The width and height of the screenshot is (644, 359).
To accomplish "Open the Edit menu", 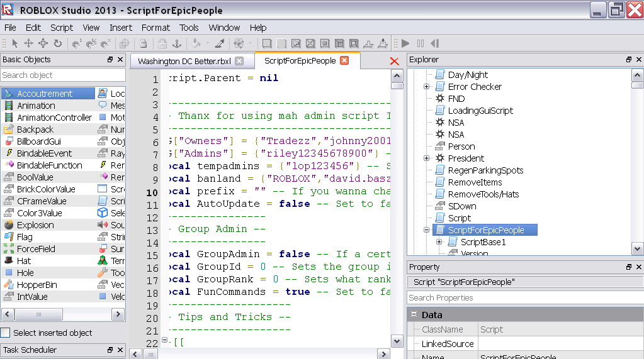I will tap(33, 28).
